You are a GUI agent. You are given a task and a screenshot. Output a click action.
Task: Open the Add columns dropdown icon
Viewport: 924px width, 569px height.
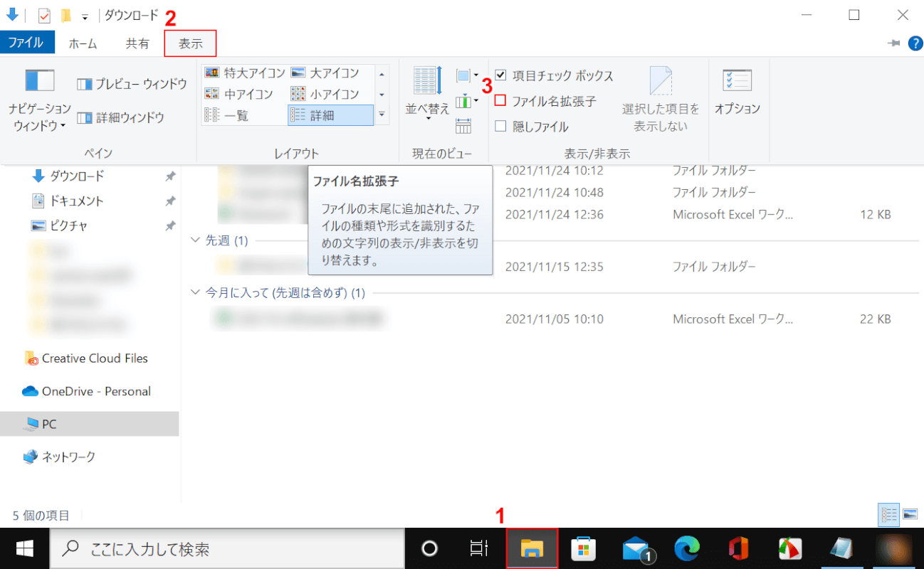point(467,100)
